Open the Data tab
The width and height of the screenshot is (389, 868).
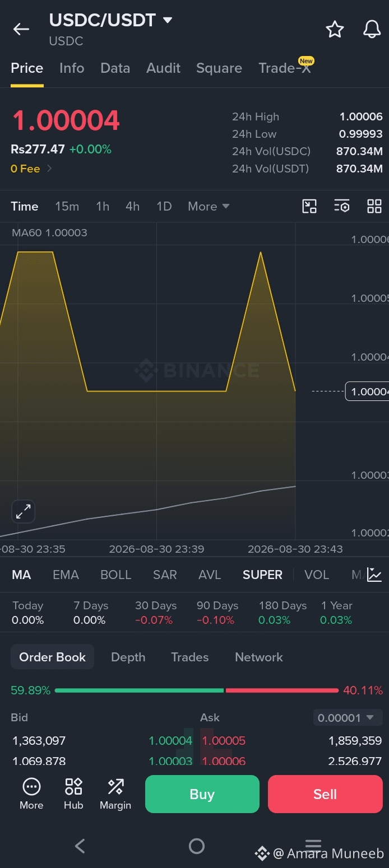115,68
